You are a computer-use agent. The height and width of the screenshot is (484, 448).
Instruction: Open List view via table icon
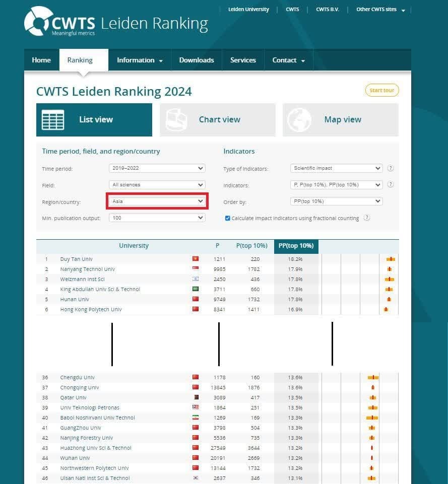[x=53, y=120]
